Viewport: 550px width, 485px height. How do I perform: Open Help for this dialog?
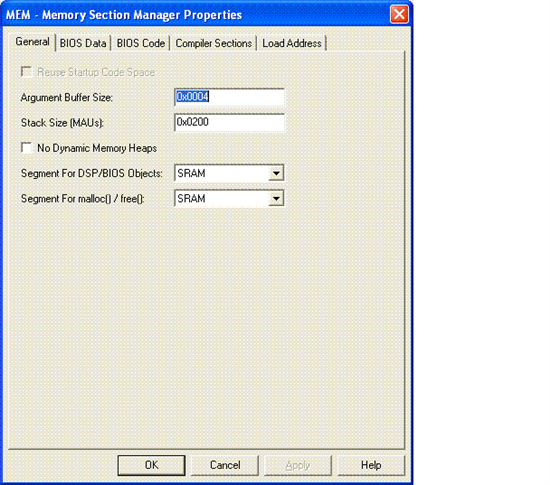click(x=371, y=465)
